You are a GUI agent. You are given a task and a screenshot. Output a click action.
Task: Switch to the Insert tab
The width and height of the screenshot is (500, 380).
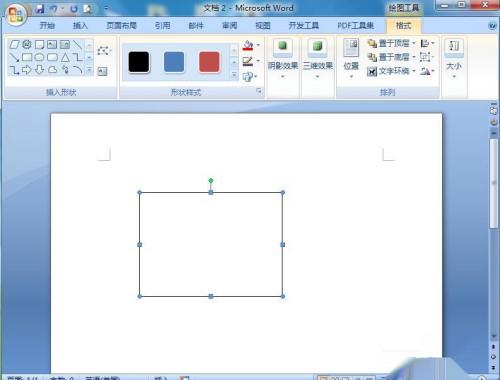pos(80,25)
